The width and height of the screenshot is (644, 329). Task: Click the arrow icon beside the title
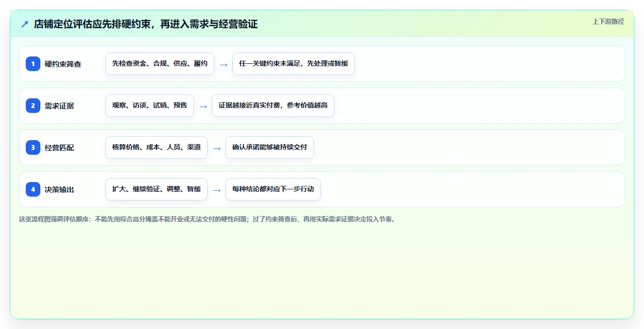point(25,24)
